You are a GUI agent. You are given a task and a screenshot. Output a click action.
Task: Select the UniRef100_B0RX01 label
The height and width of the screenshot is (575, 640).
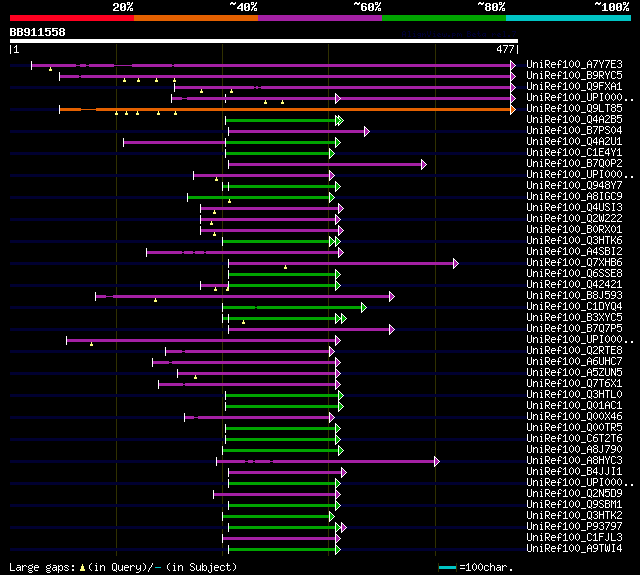574,230
